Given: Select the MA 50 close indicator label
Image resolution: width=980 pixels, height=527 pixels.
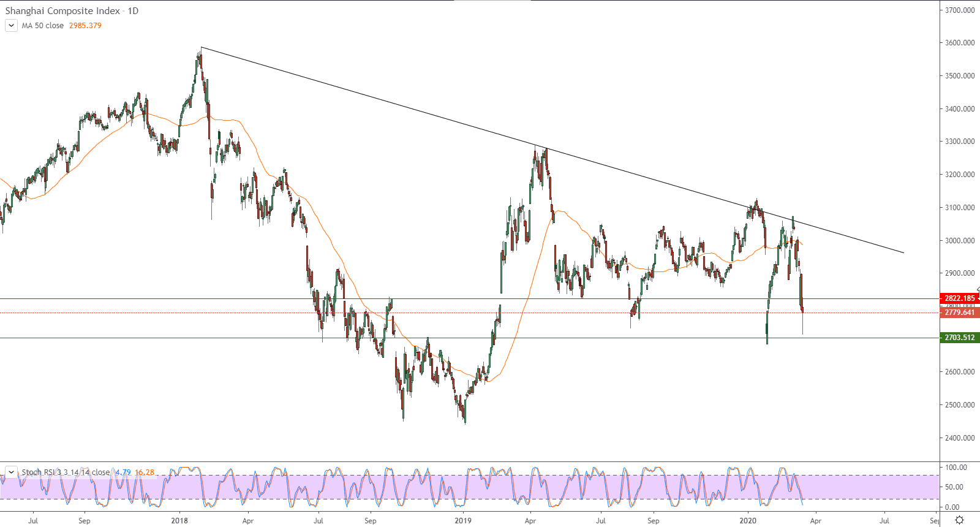Looking at the screenshot, I should pos(43,26).
